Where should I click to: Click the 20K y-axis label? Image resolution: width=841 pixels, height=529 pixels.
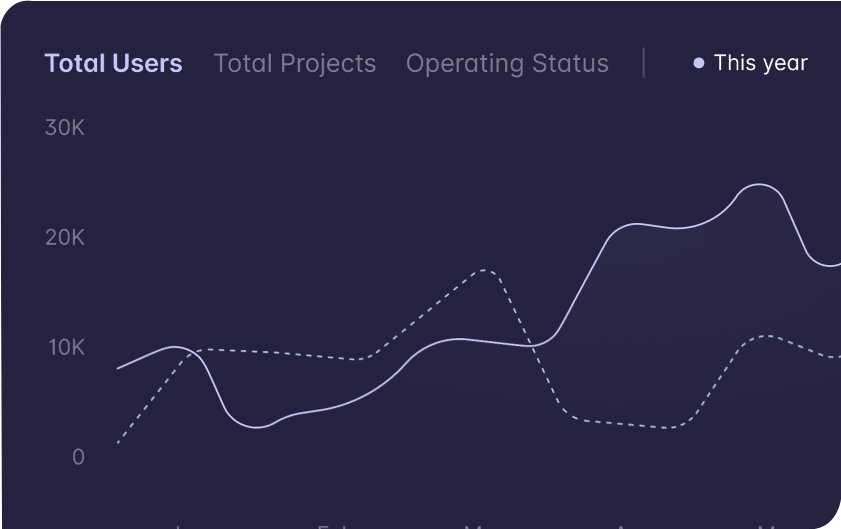point(65,238)
